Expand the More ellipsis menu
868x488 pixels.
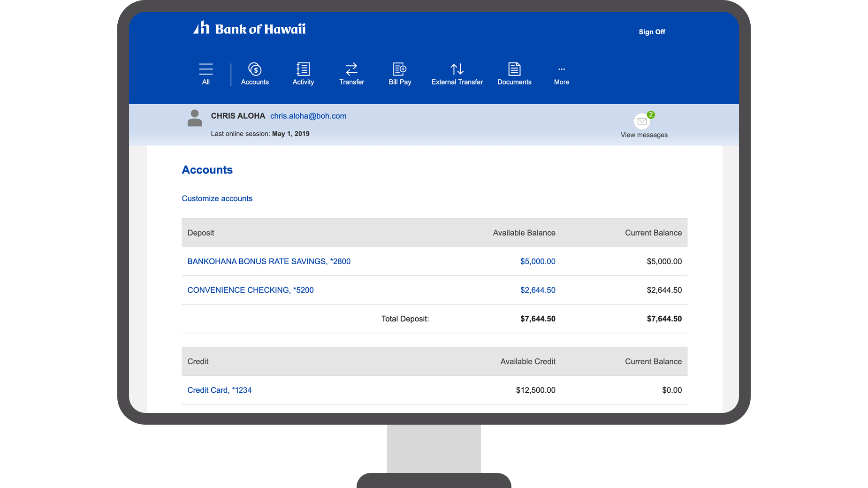coord(562,69)
